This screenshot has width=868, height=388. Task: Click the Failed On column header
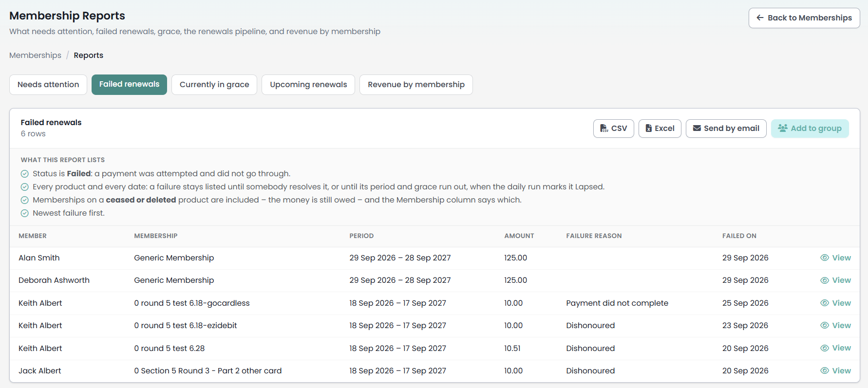coord(739,236)
